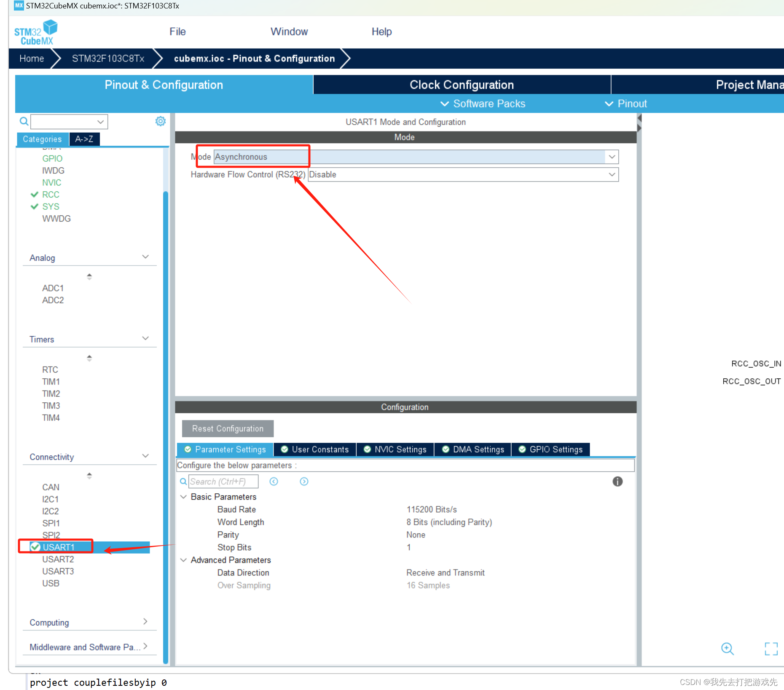Viewport: 784px width, 690px height.
Task: Click Baud Rate value 115200 Bits/s
Action: click(x=432, y=509)
